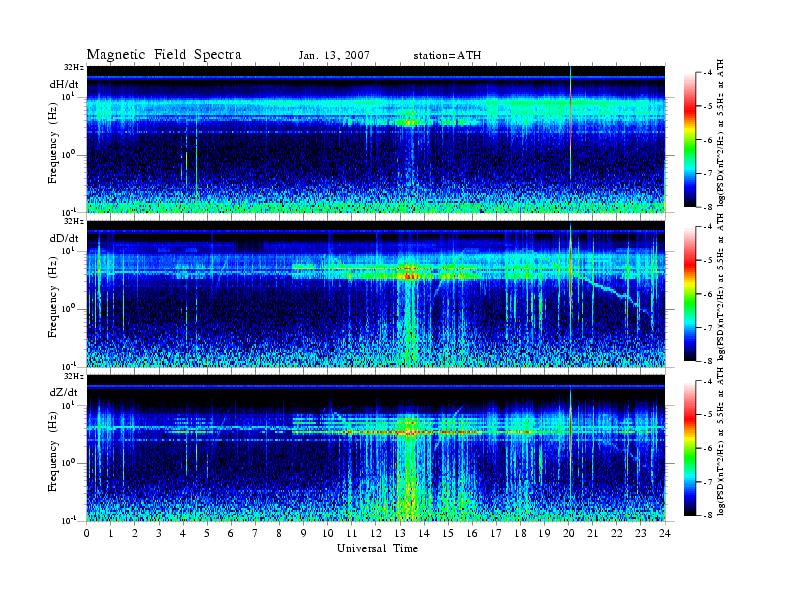The width and height of the screenshot is (792, 612).
Task: Click the date label "Jan. 13, 2007"
Action: [334, 55]
